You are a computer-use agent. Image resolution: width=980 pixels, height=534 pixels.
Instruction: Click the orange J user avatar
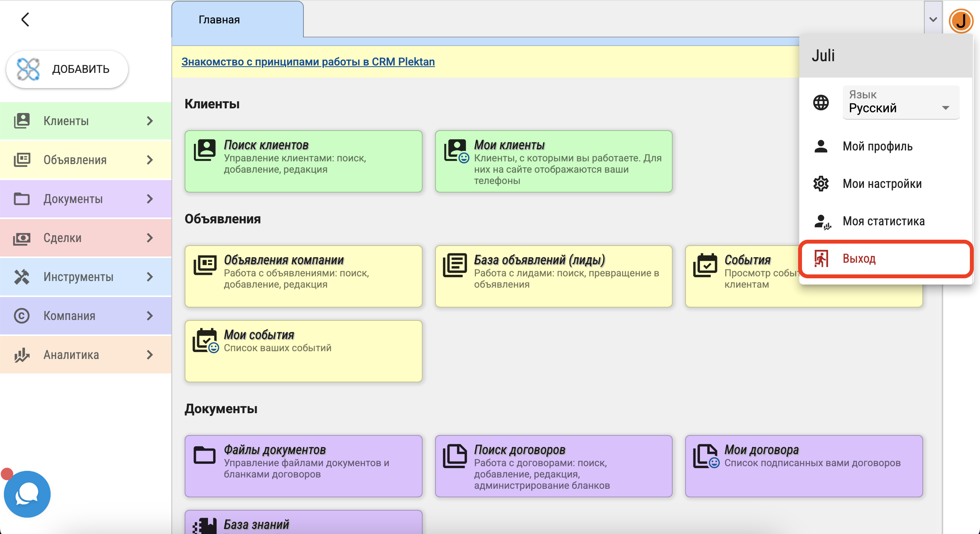tap(961, 21)
